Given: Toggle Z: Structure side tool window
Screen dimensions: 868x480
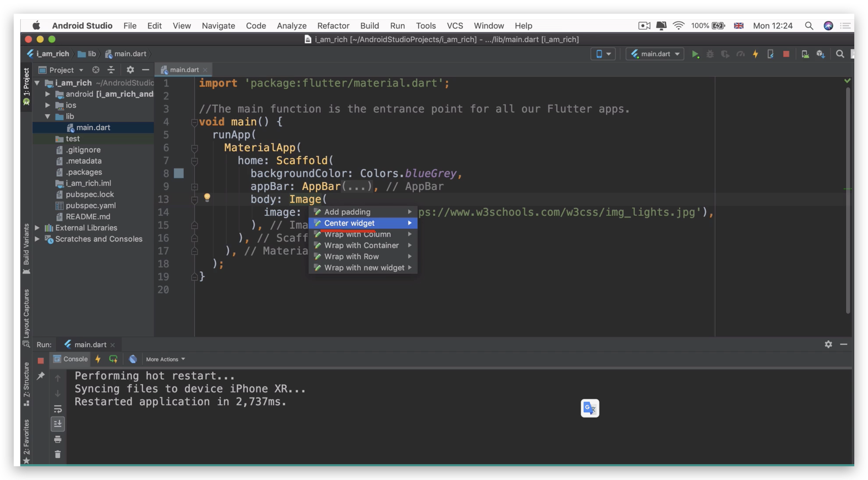Looking at the screenshot, I should tap(26, 384).
